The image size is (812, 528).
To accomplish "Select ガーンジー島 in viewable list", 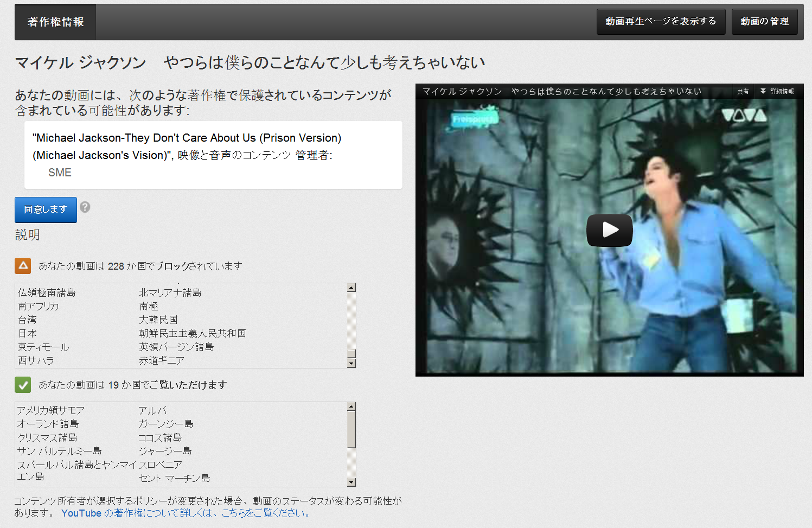I will coord(166,424).
